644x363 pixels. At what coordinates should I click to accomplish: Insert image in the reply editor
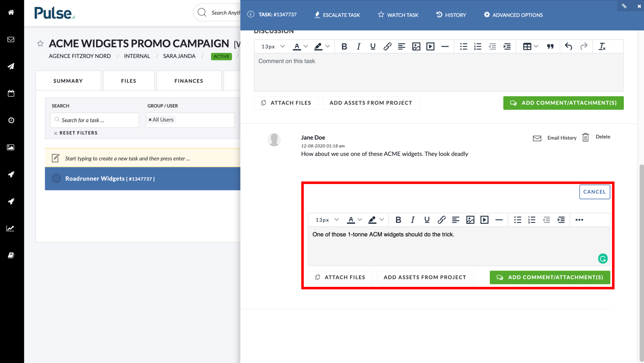[470, 220]
